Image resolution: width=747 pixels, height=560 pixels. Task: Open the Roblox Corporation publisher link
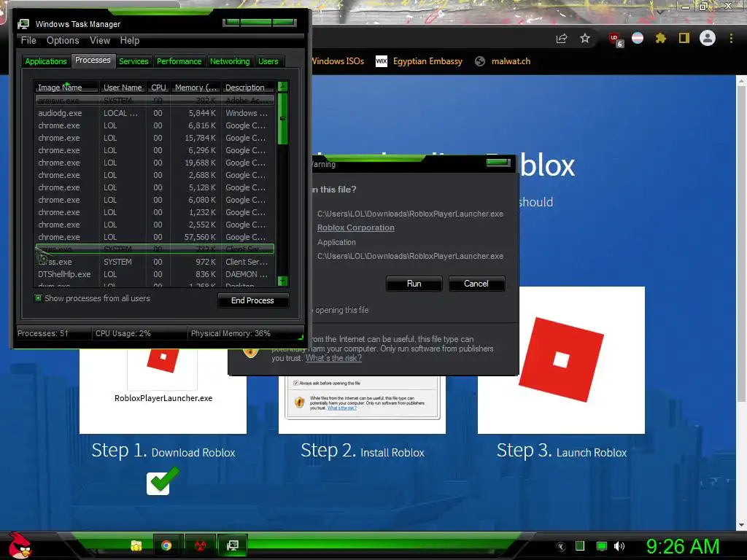pos(356,227)
